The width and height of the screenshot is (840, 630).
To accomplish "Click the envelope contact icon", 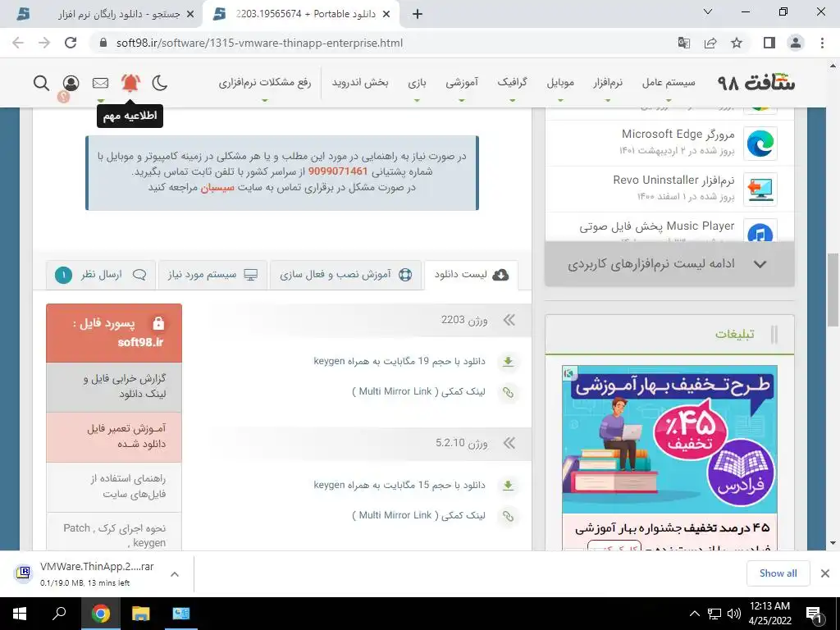I will click(x=100, y=83).
